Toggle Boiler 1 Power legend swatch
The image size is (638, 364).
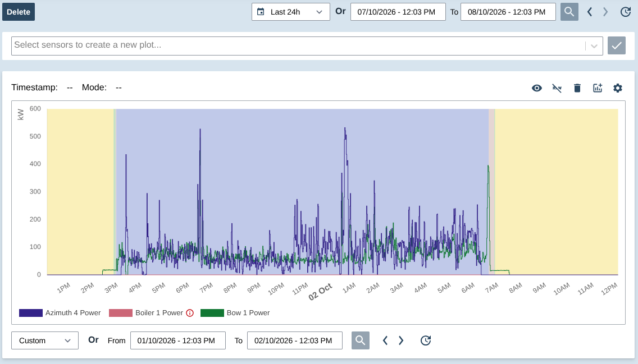coord(121,313)
